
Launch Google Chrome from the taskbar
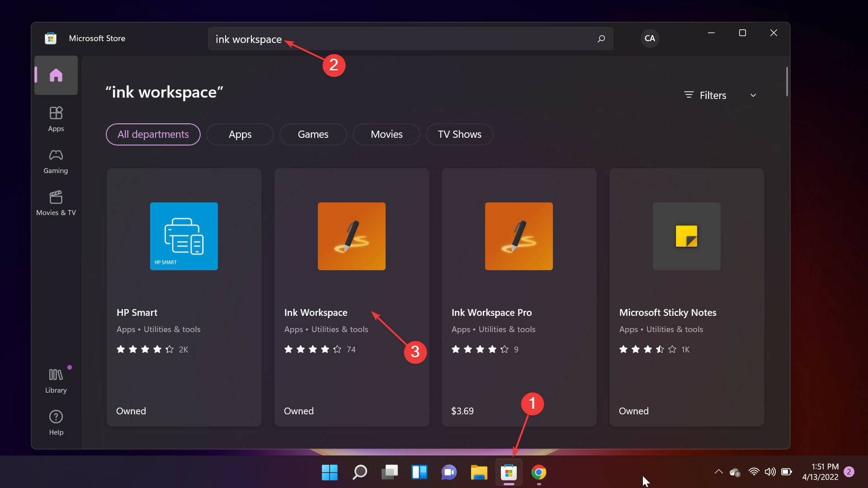coord(539,472)
